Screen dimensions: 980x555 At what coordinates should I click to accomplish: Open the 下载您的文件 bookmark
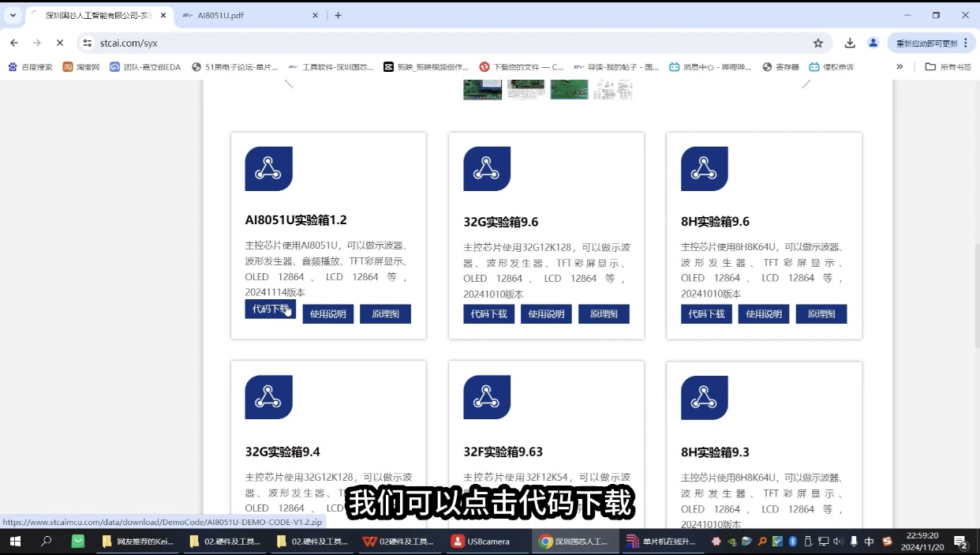pyautogui.click(x=522, y=67)
